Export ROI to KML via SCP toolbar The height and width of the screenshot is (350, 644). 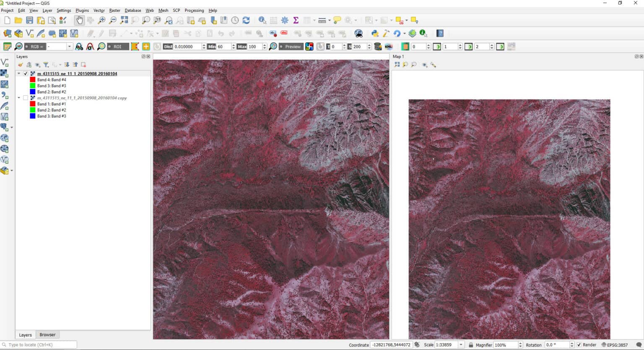click(x=389, y=47)
